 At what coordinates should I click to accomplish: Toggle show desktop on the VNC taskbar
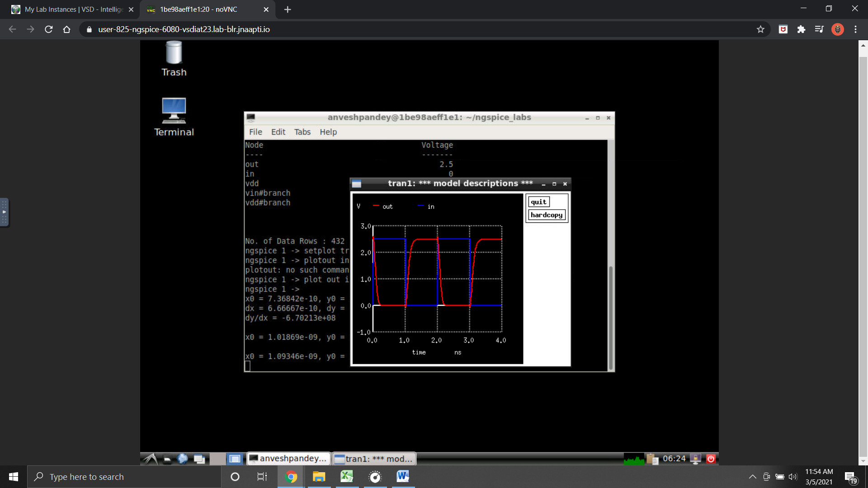point(199,458)
